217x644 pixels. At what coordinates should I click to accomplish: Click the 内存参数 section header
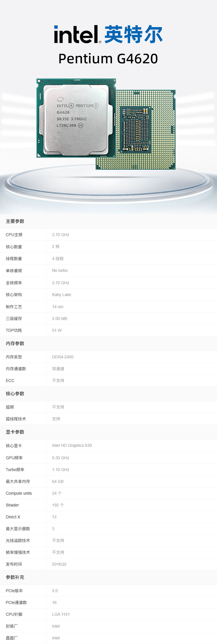[15, 343]
